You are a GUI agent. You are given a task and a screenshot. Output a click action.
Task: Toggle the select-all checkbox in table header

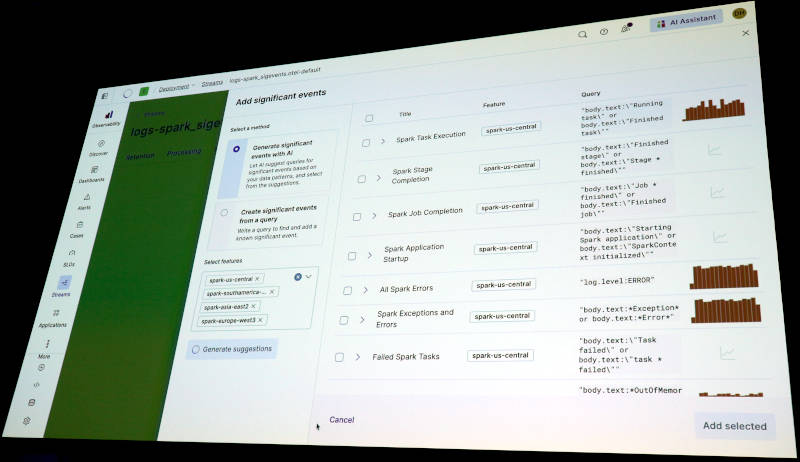pyautogui.click(x=369, y=118)
